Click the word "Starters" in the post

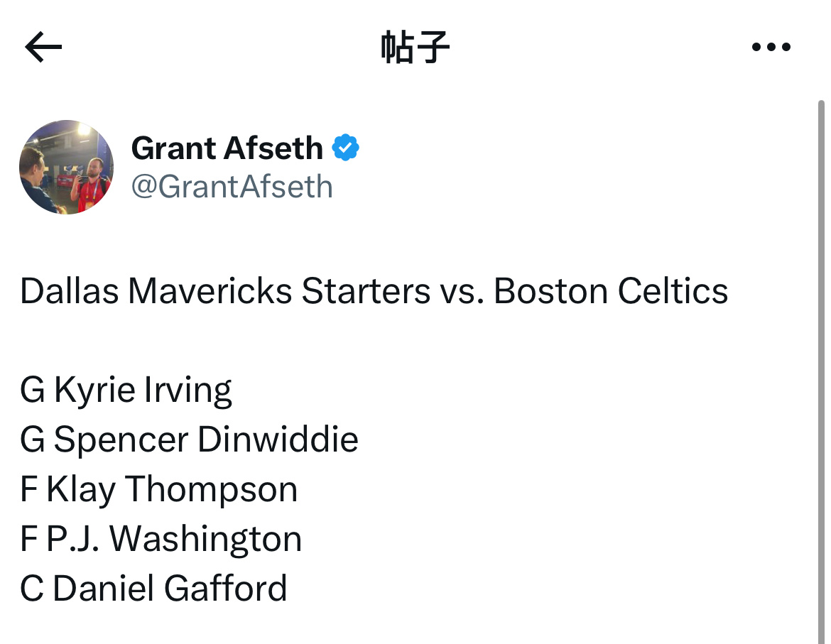[366, 290]
